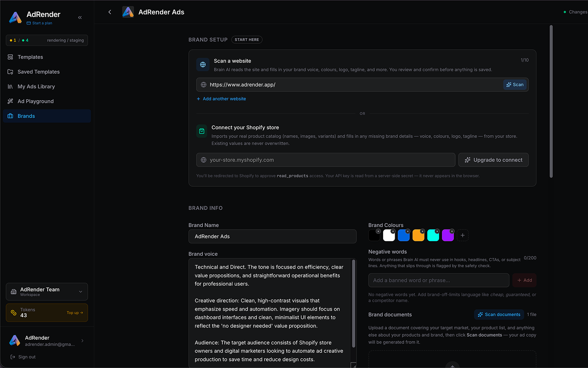Click the BRAND INFO heading
Image resolution: width=588 pixels, height=368 pixels.
point(205,208)
